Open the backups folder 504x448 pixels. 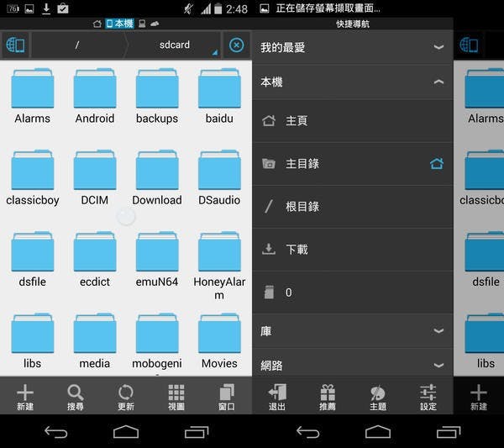tap(157, 96)
